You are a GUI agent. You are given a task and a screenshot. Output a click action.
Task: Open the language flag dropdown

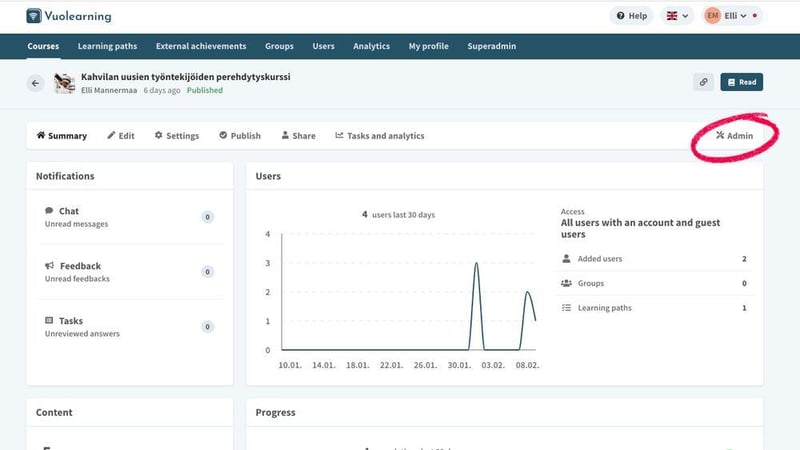pos(677,16)
